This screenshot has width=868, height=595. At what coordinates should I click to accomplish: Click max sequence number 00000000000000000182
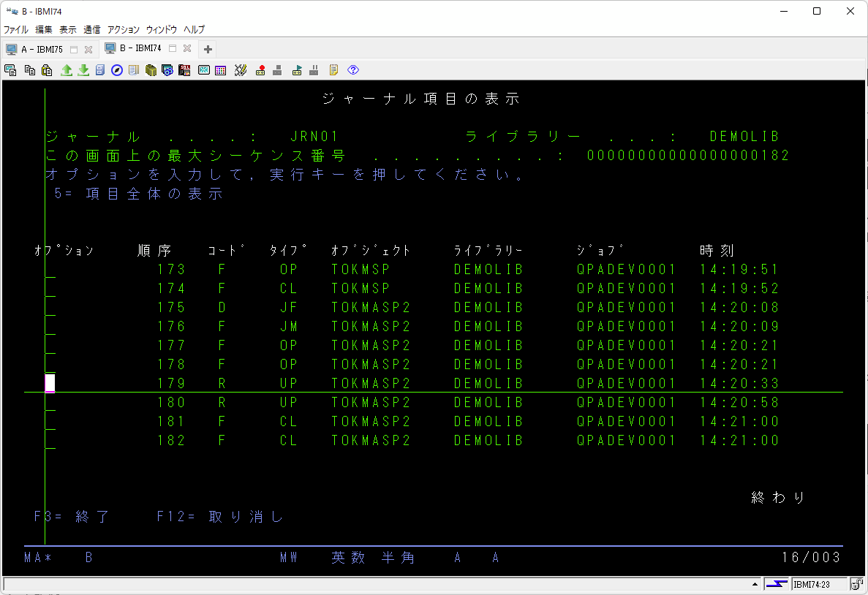tap(688, 156)
